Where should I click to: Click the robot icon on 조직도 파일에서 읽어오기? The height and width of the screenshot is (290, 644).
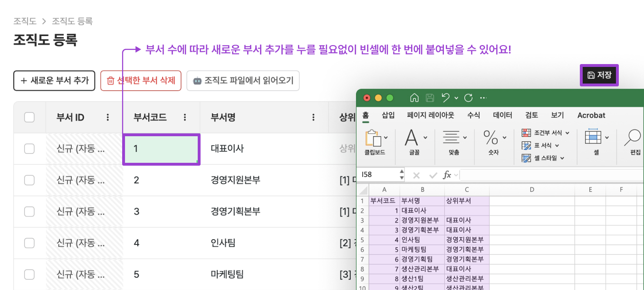click(x=196, y=80)
